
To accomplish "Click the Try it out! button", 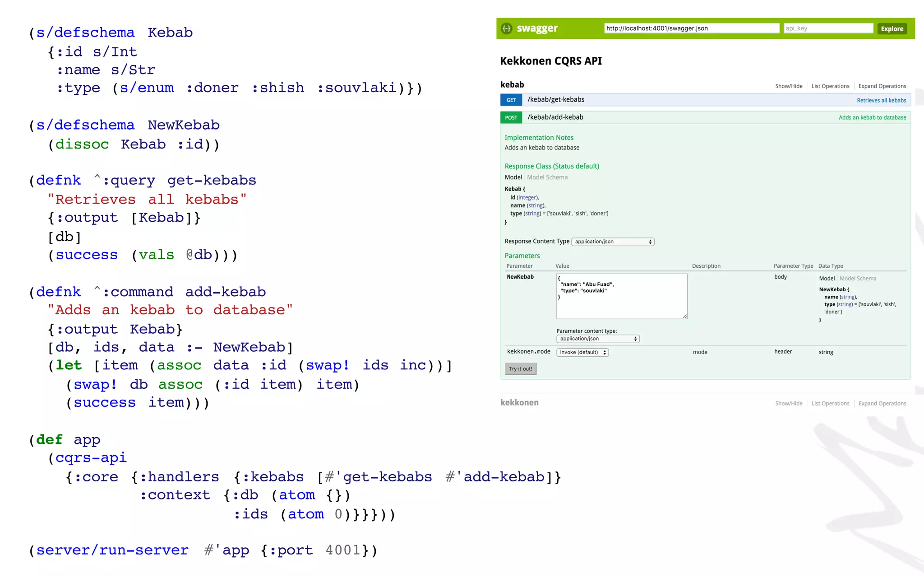I will tap(520, 368).
